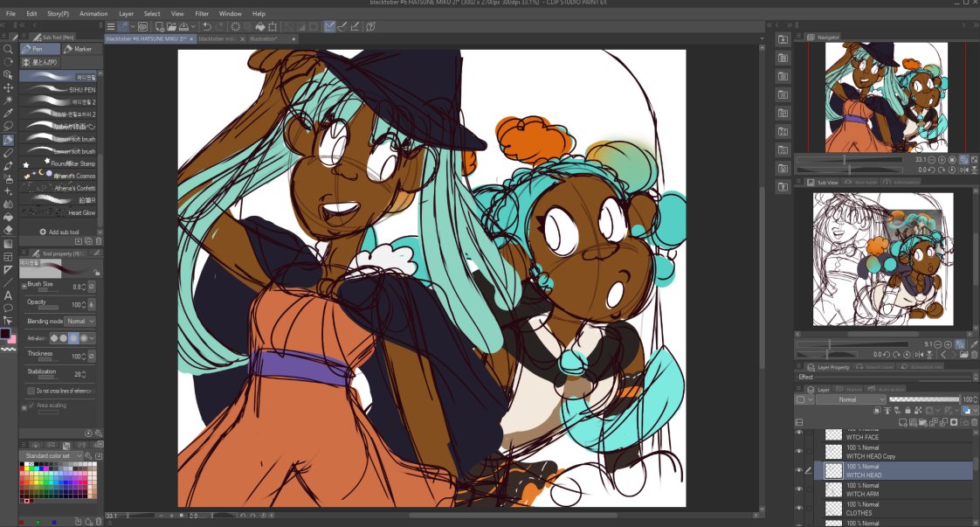Viewport: 980px width, 527px height.
Task: Open Standard color set dropdown
Action: [x=52, y=455]
